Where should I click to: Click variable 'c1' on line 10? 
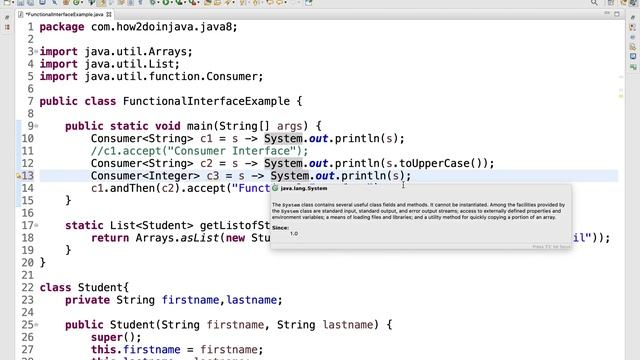(207, 139)
